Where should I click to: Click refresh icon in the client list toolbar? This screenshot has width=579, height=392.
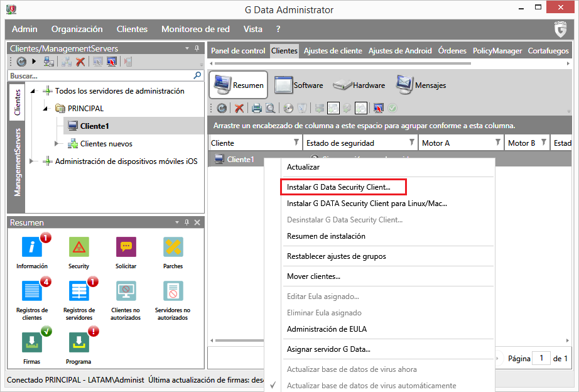(222, 108)
